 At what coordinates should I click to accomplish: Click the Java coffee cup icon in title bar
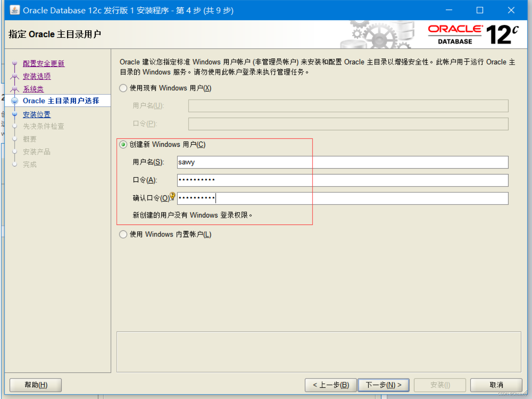pos(14,10)
